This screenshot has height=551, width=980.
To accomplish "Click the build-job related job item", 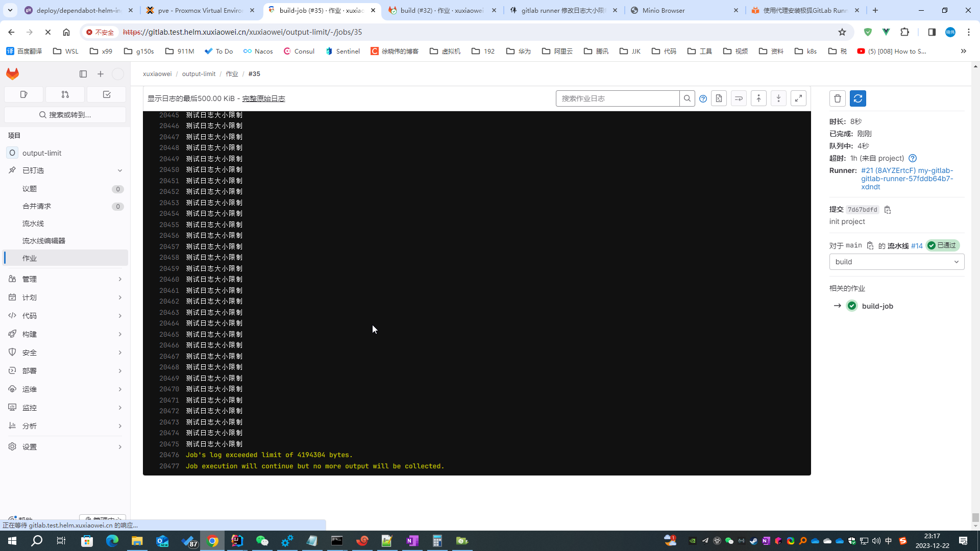I will pos(878,306).
